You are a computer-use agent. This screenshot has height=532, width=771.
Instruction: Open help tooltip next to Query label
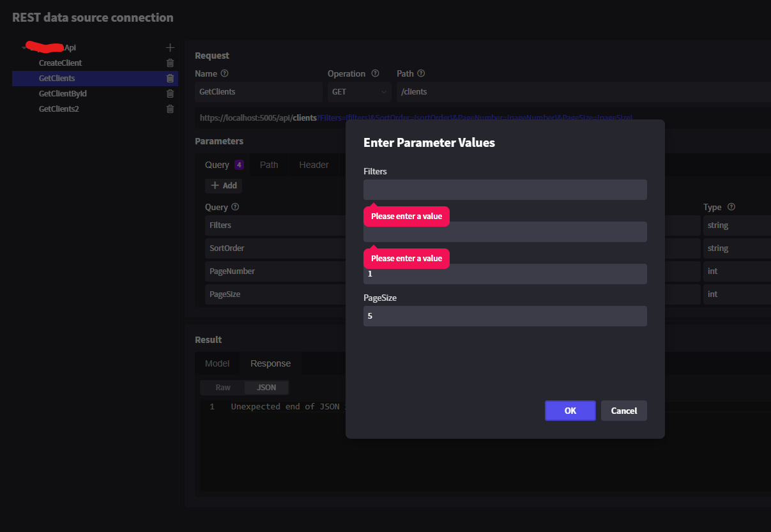coord(236,207)
